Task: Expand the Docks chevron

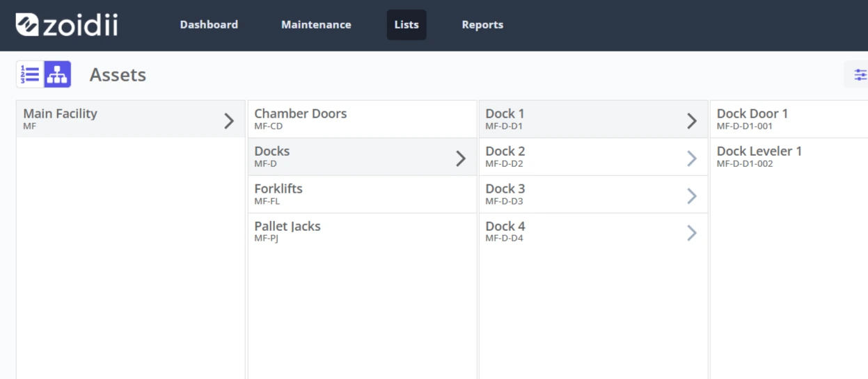Action: coord(460,158)
